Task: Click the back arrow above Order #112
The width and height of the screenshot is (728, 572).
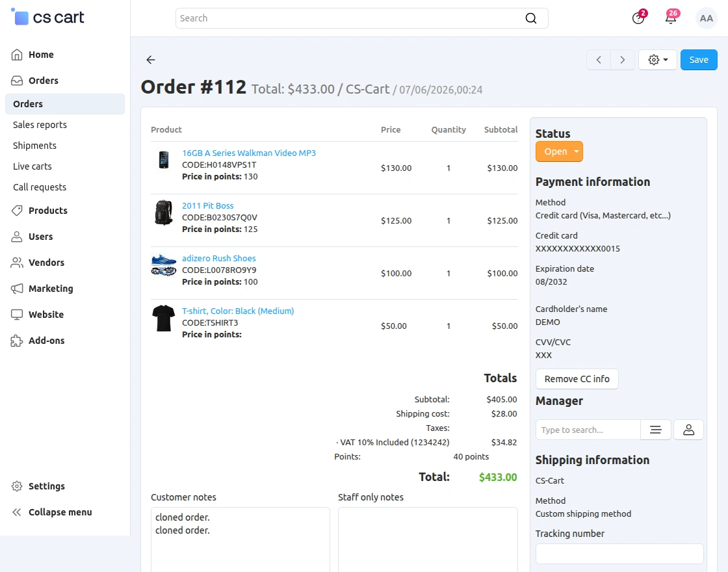Action: click(x=150, y=59)
